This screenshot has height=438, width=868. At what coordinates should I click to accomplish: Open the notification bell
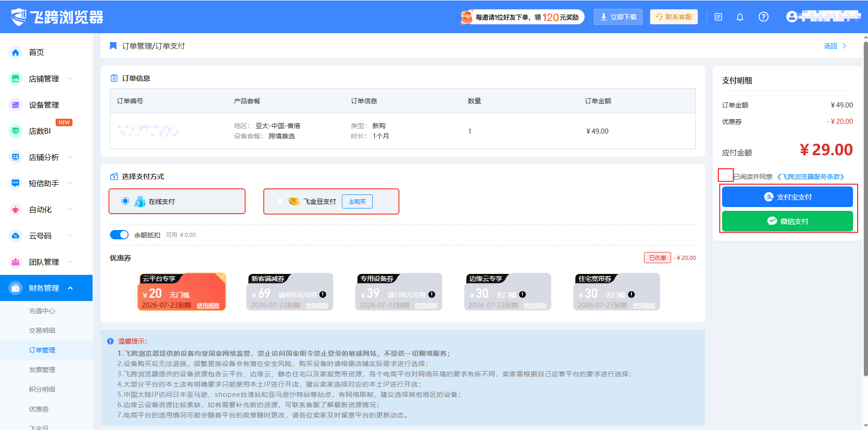coord(740,17)
